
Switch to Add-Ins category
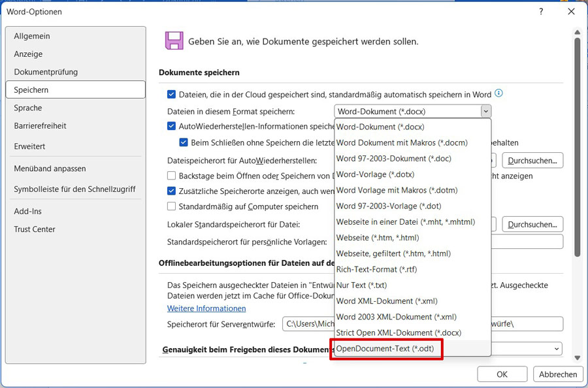[75, 211]
